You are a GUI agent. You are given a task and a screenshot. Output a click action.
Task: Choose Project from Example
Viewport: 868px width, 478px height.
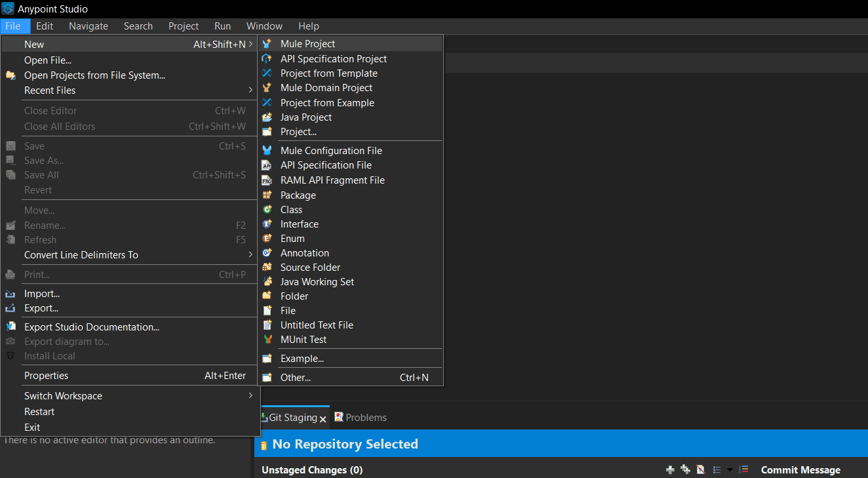[x=351, y=103]
